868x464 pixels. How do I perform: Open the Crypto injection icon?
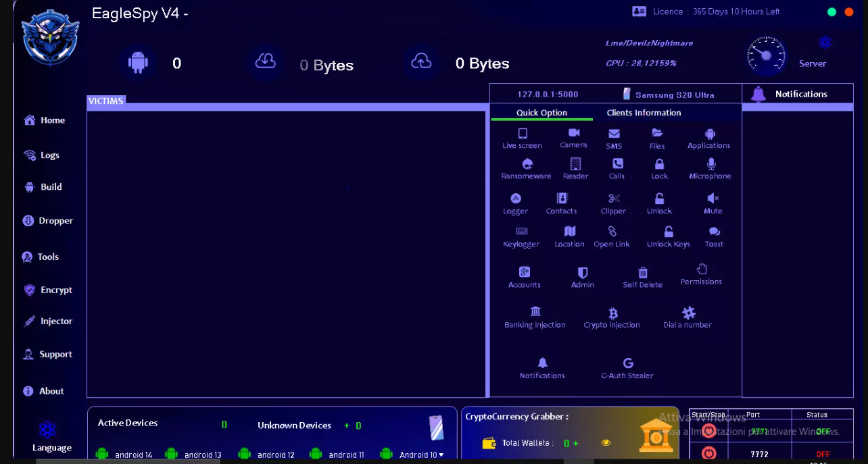coord(613,313)
